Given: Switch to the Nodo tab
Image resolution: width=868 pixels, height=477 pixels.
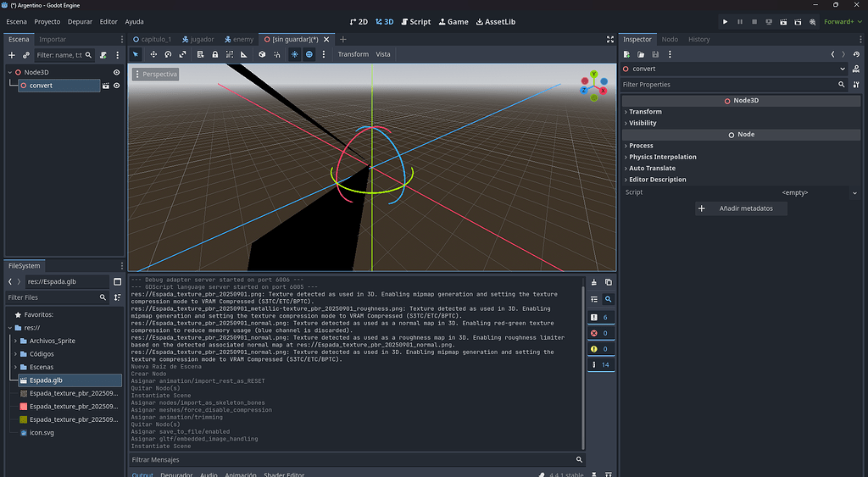Looking at the screenshot, I should (x=670, y=39).
